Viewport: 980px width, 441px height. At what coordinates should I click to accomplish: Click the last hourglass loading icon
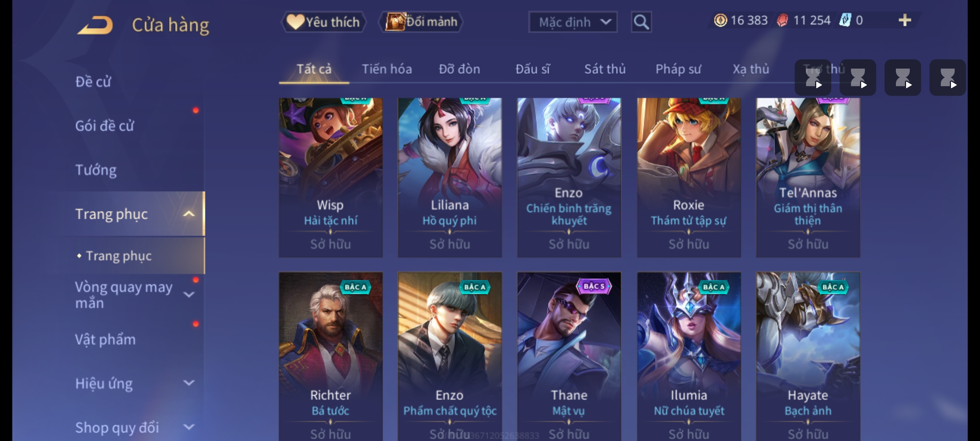948,78
